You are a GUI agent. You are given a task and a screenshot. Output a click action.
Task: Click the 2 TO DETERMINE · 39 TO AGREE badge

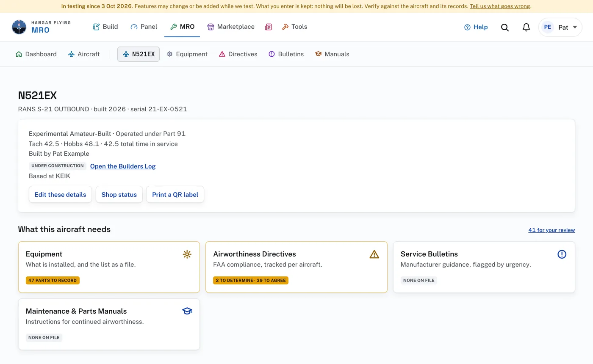pos(251,280)
